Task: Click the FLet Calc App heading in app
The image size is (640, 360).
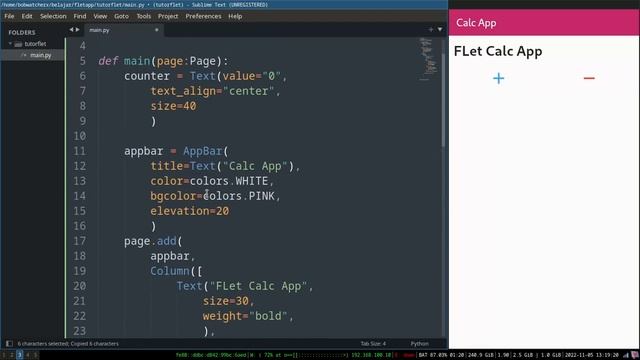Action: click(x=498, y=51)
